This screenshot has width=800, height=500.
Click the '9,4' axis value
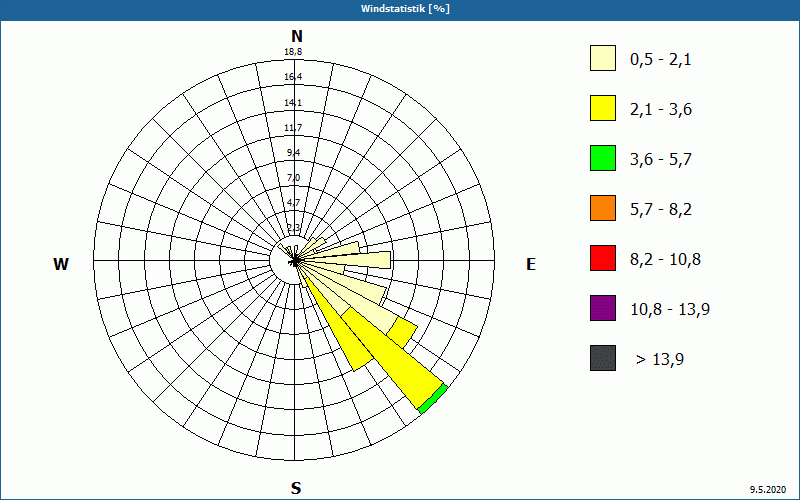293,153
